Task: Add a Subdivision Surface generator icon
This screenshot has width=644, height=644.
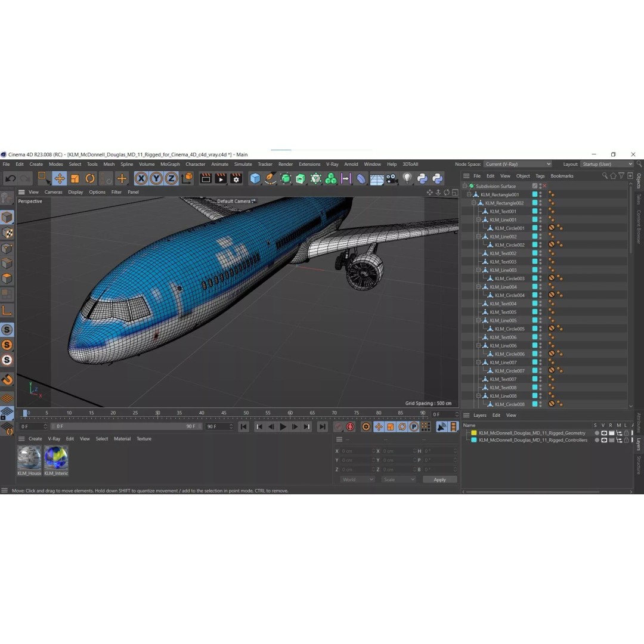Action: point(286,178)
